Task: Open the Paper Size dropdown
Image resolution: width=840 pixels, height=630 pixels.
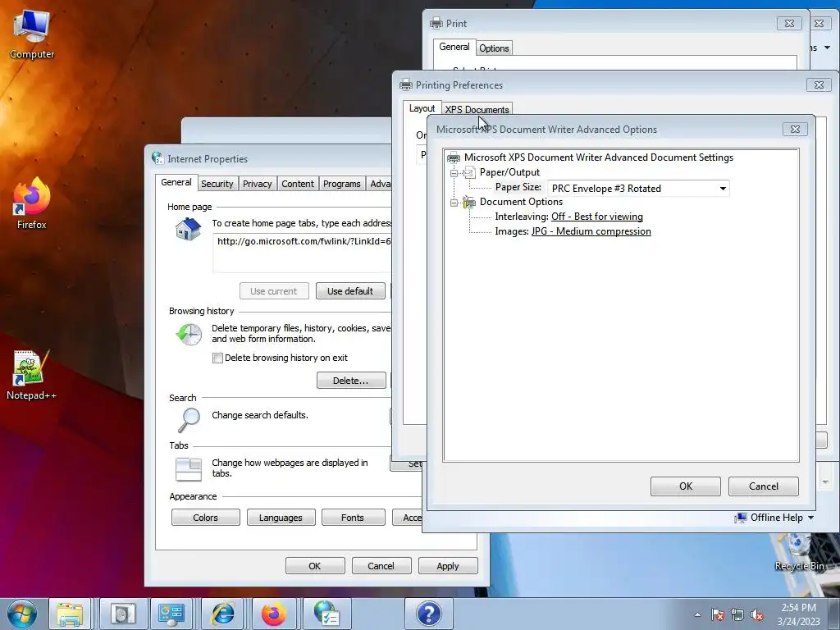Action: [x=723, y=189]
